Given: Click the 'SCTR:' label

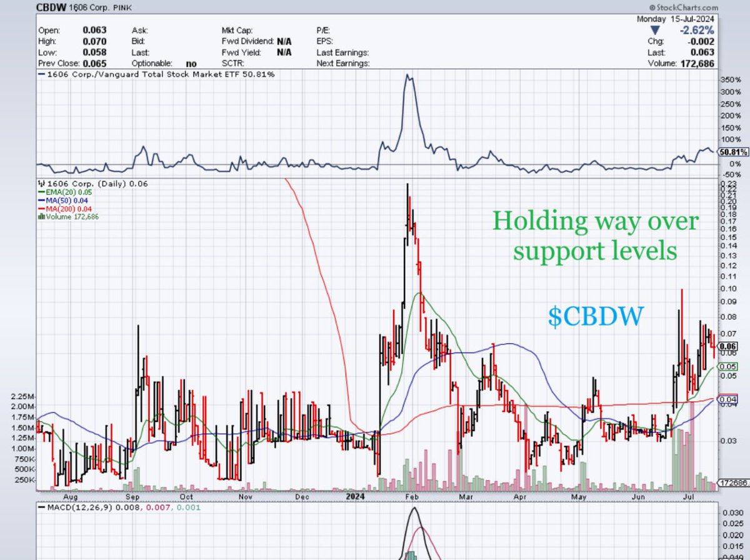Looking at the screenshot, I should coord(232,63).
